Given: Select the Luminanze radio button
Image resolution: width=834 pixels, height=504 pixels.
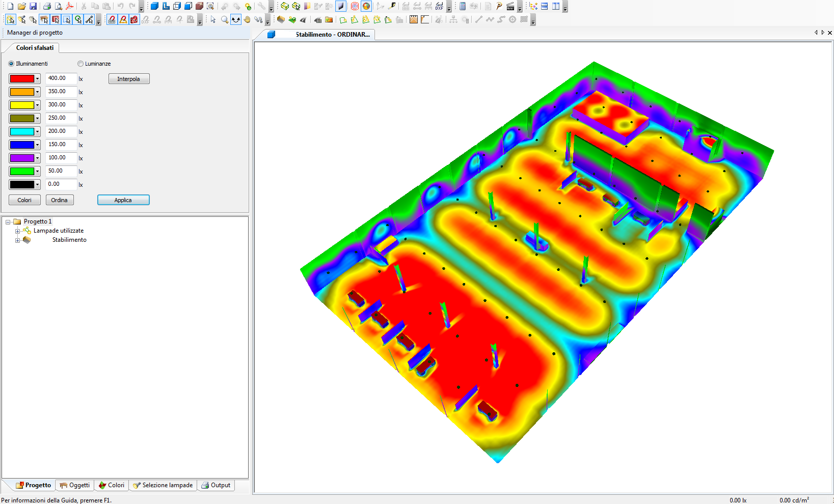Looking at the screenshot, I should coord(80,64).
